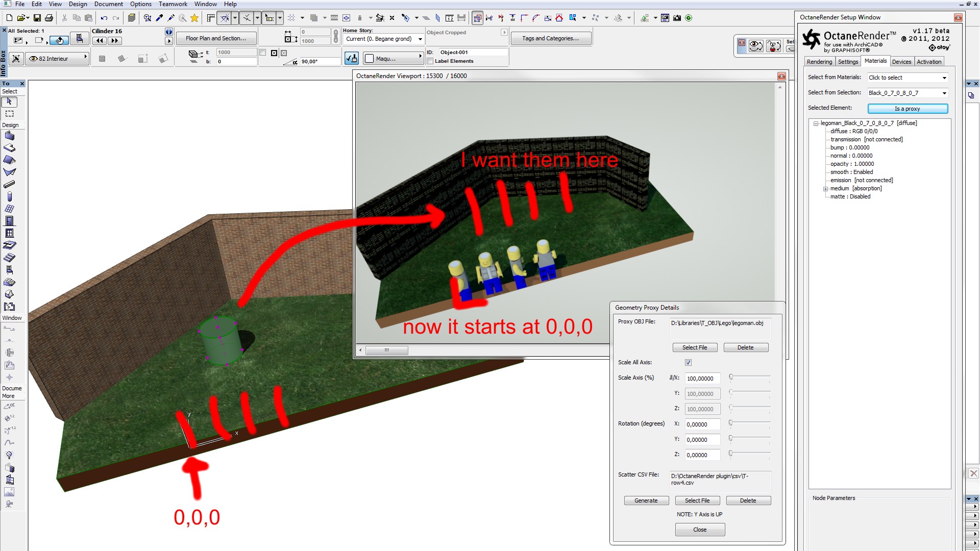Image resolution: width=980 pixels, height=551 pixels.
Task: Toggle the chain link dimensions lock
Action: (x=335, y=36)
